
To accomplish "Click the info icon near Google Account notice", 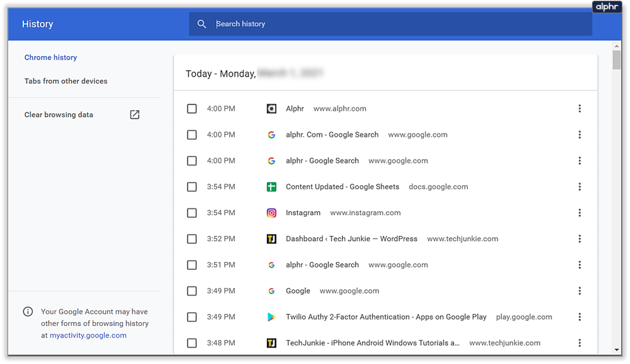I will point(28,311).
